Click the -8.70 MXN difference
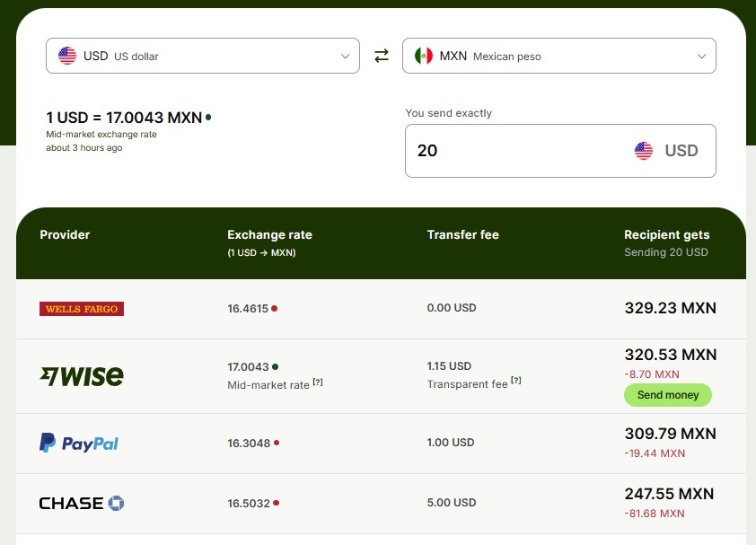Image resolution: width=756 pixels, height=545 pixels. (652, 374)
